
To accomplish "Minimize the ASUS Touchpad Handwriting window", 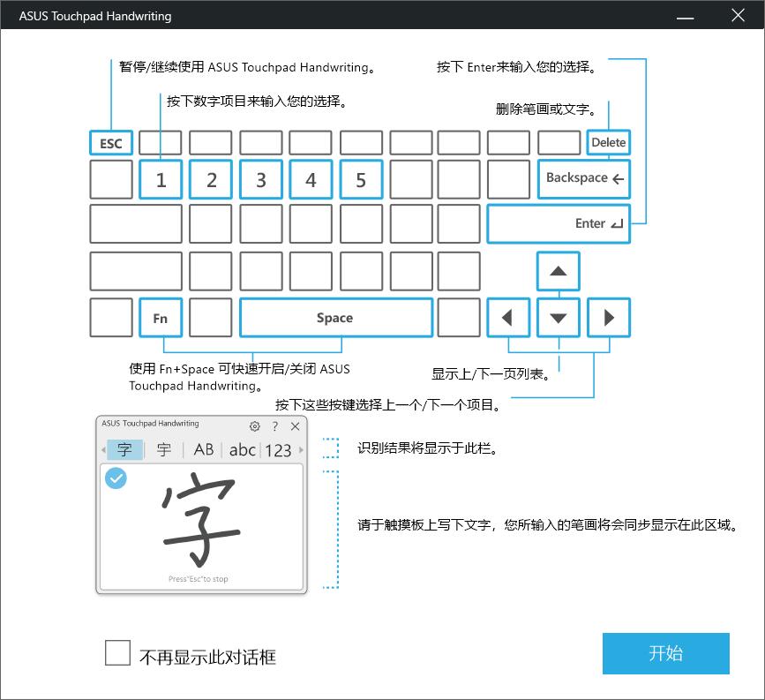I will click(685, 16).
